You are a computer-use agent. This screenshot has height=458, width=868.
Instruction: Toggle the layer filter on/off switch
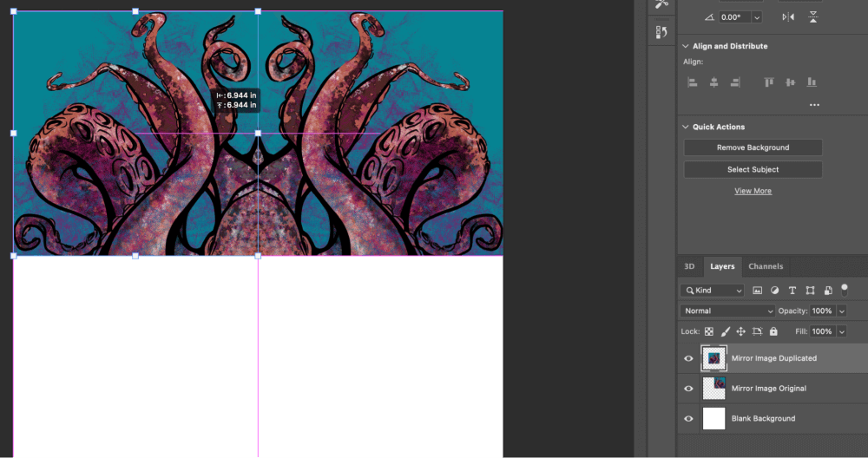click(845, 289)
